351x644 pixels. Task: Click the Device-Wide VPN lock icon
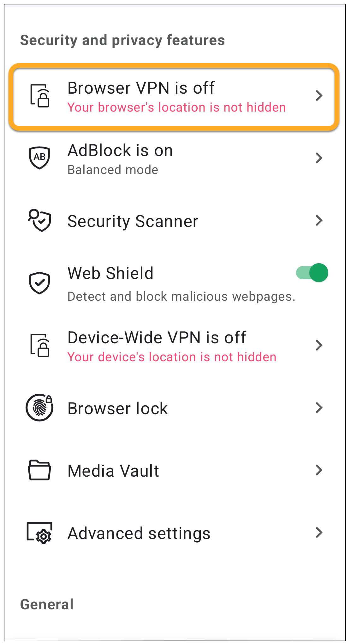click(x=40, y=345)
